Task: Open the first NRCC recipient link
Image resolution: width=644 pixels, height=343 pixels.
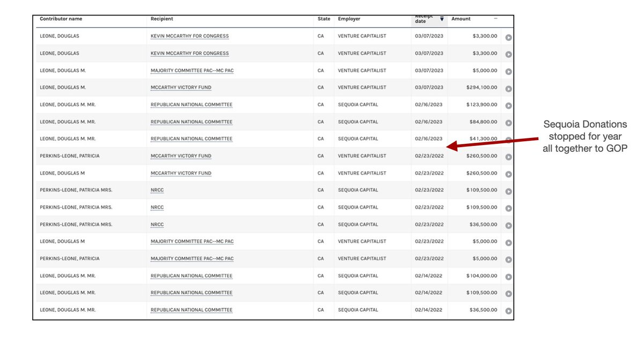Action: (x=157, y=190)
